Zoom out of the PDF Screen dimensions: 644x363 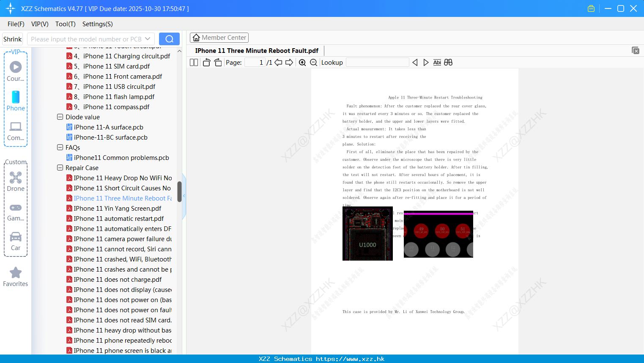coord(314,63)
